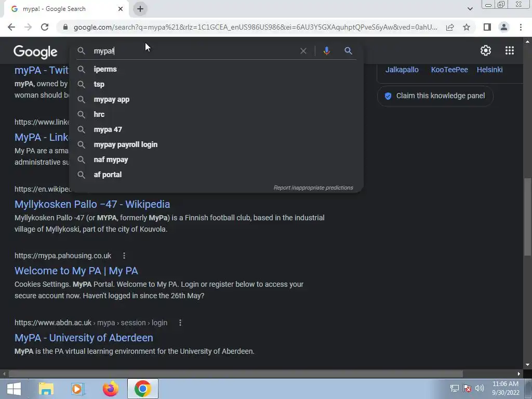Open the network tray icon
This screenshot has width=532, height=399.
pos(454,388)
